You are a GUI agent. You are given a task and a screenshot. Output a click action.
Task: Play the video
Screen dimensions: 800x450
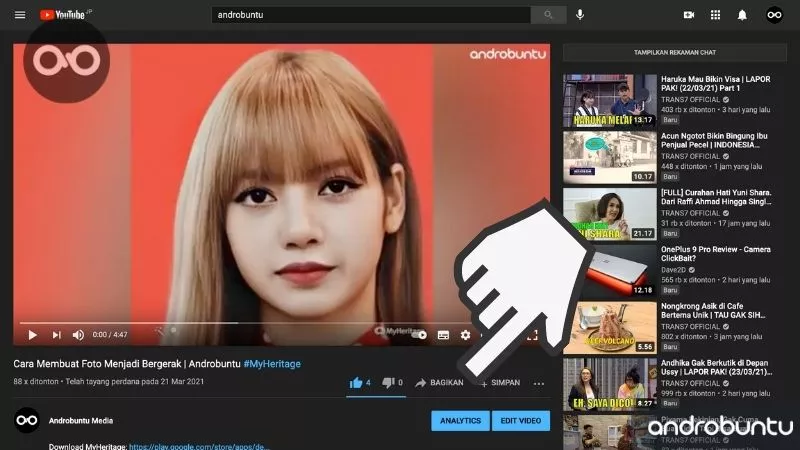[32, 335]
